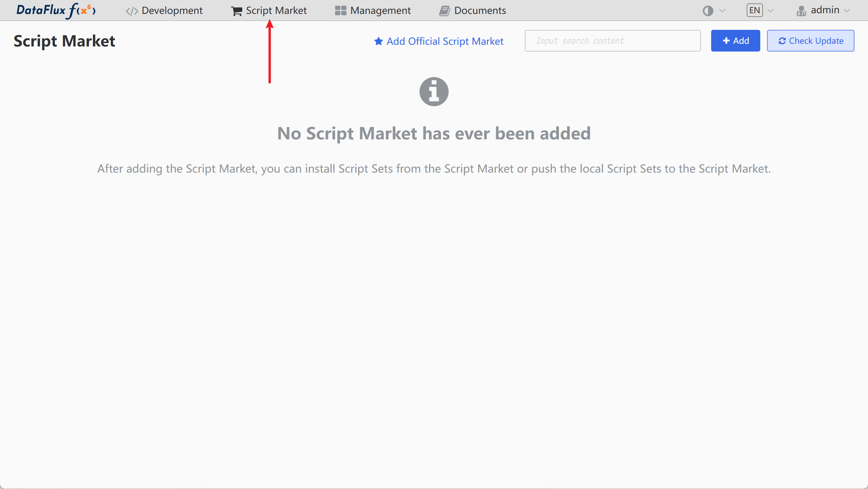Viewport: 868px width, 489px height.
Task: Expand the admin account menu chevron
Action: tap(847, 11)
